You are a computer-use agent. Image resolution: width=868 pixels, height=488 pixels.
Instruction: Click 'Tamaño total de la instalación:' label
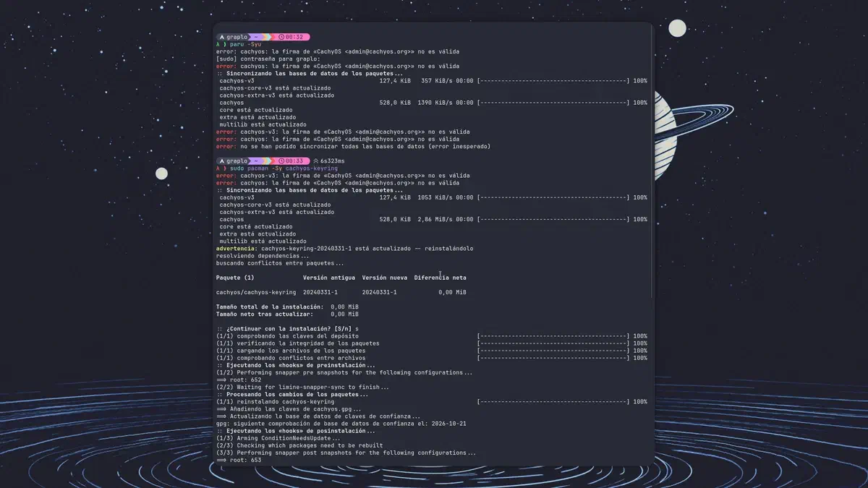pos(270,307)
